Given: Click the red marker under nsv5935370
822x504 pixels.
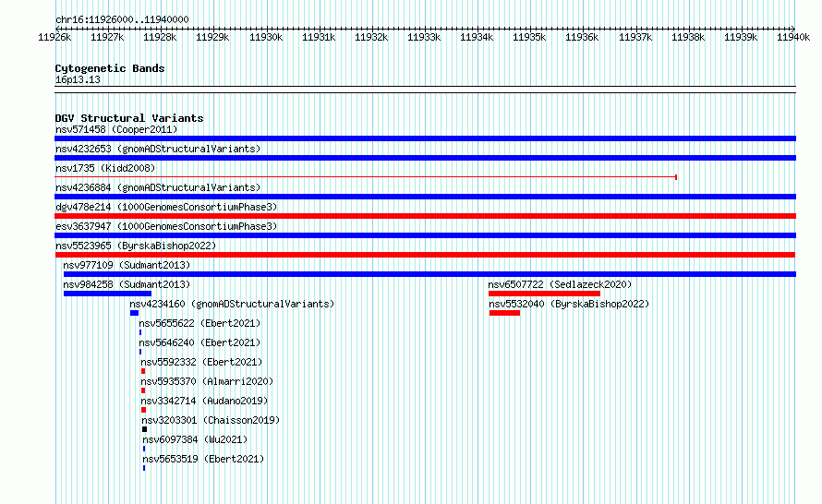Looking at the screenshot, I should tap(143, 390).
